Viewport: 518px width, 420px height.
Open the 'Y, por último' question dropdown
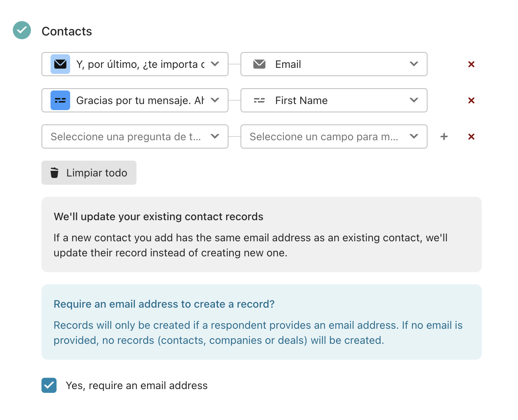(x=135, y=64)
